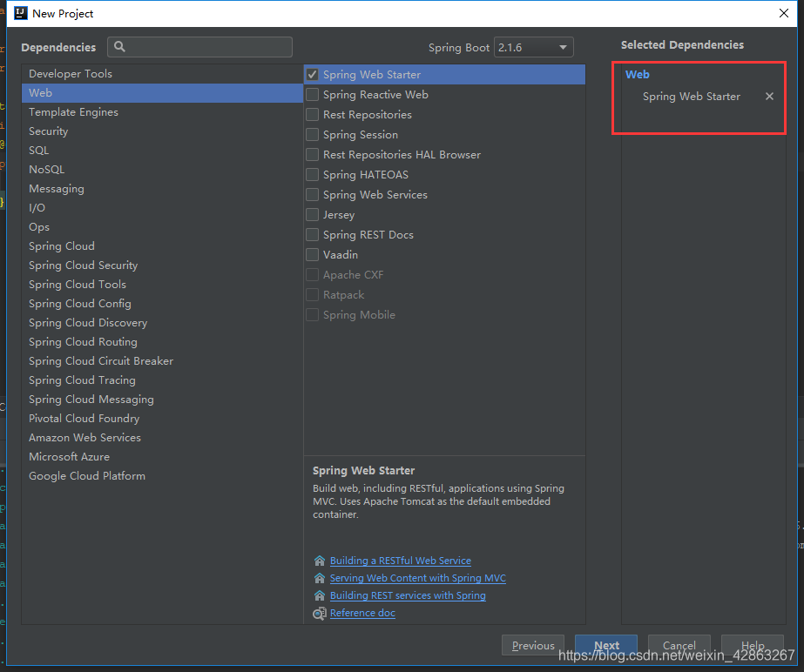The height and width of the screenshot is (672, 804).
Task: Tick the Vaadin checkbox
Action: click(x=312, y=255)
